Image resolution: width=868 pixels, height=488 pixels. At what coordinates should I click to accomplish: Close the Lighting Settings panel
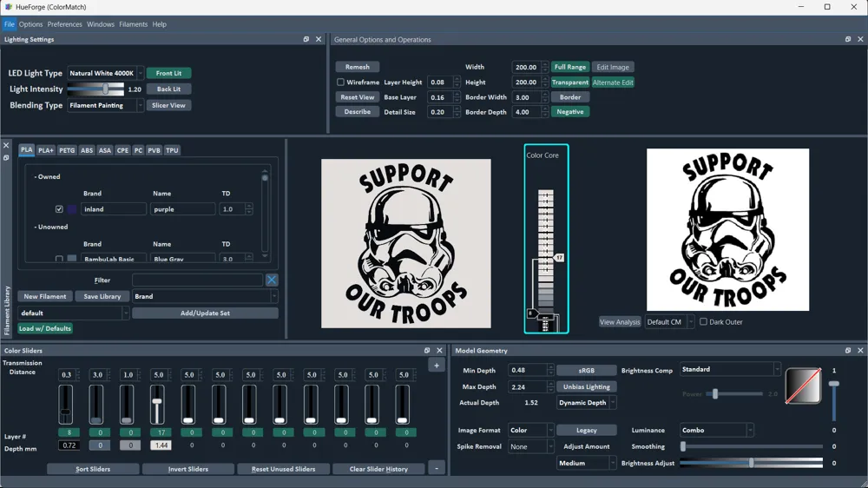click(x=319, y=39)
